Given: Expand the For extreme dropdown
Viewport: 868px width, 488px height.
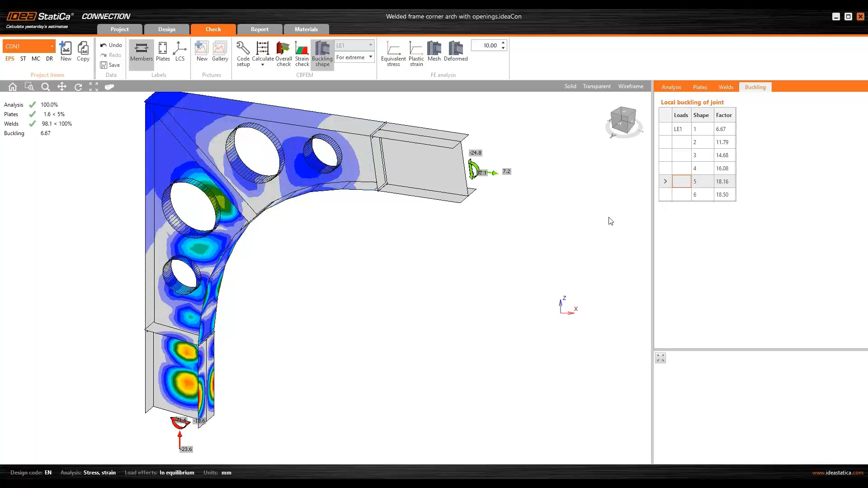Looking at the screenshot, I should coord(370,57).
